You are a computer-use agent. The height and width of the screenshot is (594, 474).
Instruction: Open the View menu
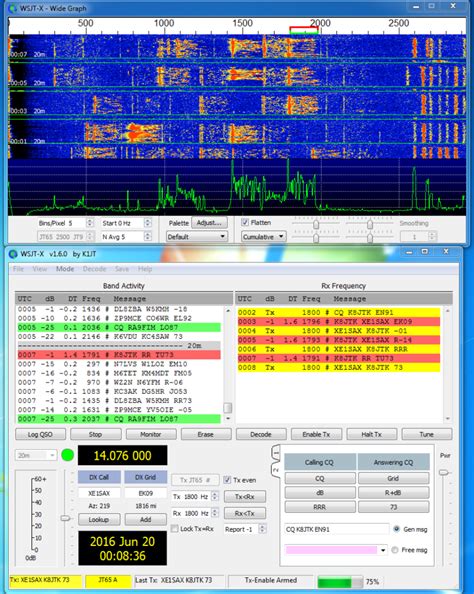click(x=40, y=269)
